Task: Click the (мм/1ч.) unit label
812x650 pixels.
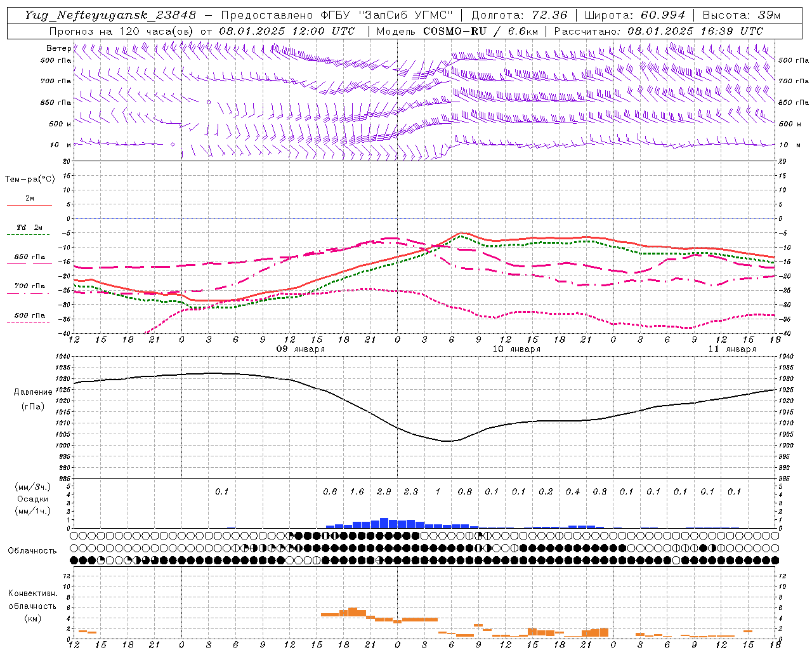Action: click(x=33, y=511)
